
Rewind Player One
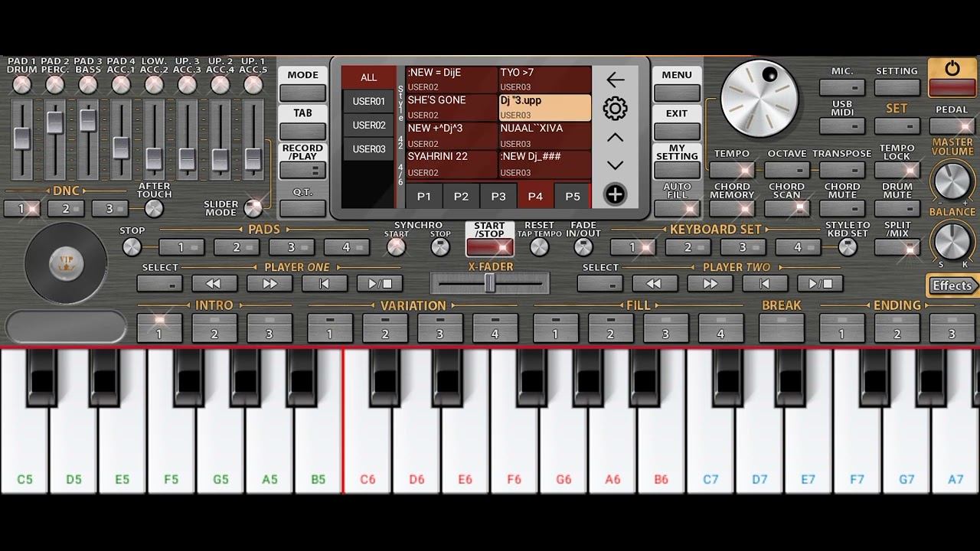pyautogui.click(x=214, y=284)
